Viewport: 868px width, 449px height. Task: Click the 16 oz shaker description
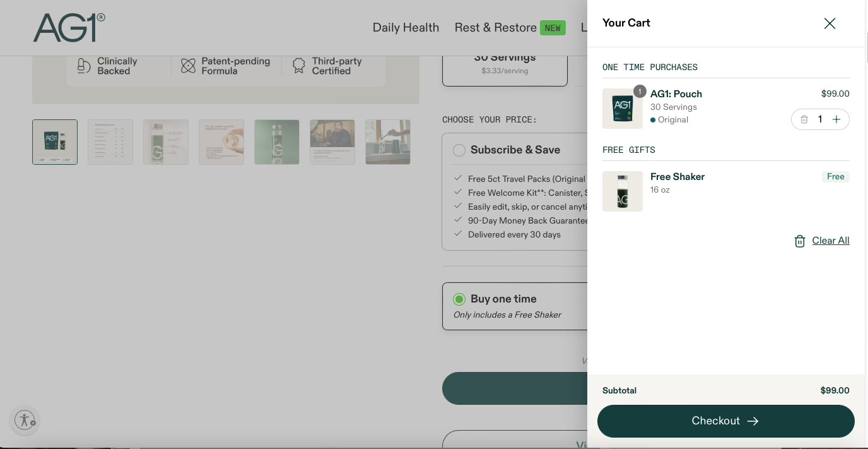tap(660, 189)
